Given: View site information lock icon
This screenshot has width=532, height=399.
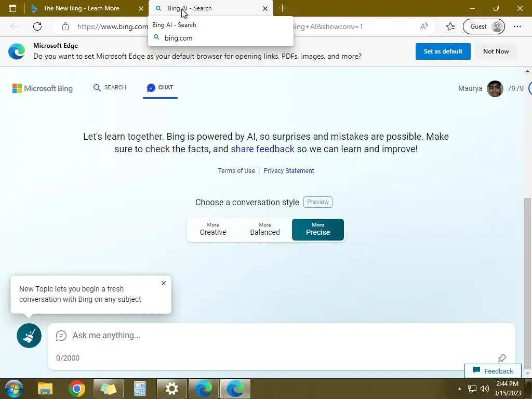Looking at the screenshot, I should 65,26.
